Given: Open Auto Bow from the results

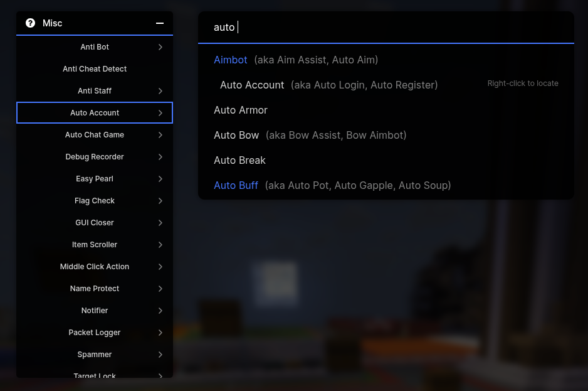Looking at the screenshot, I should (x=236, y=135).
